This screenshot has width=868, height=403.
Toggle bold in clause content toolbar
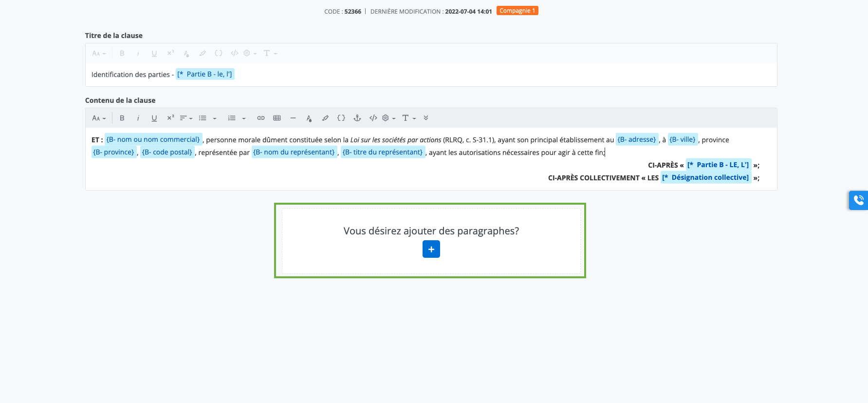(122, 118)
